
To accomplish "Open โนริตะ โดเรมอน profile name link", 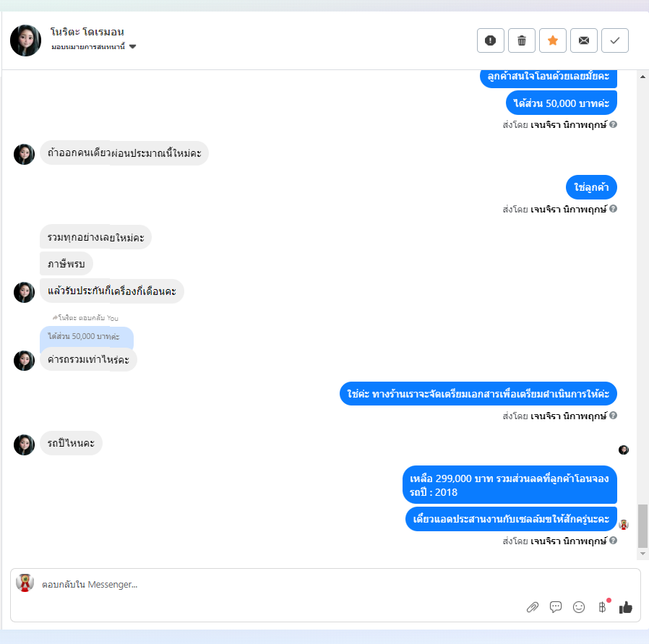I will click(x=87, y=33).
